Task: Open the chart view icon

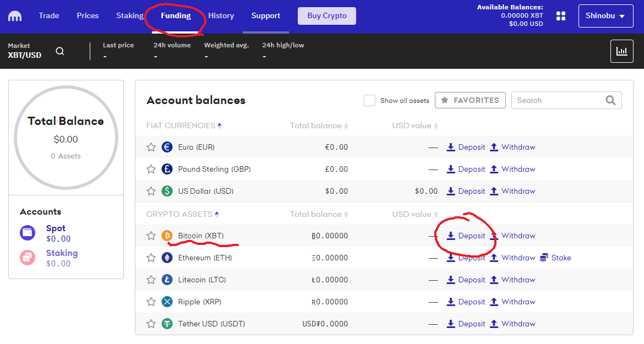Action: 621,51
